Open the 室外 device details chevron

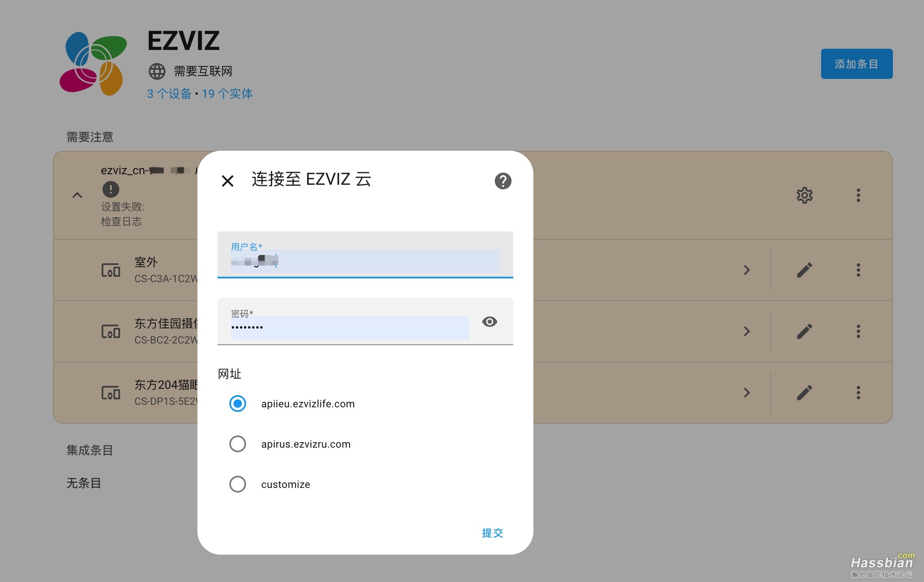[747, 270]
